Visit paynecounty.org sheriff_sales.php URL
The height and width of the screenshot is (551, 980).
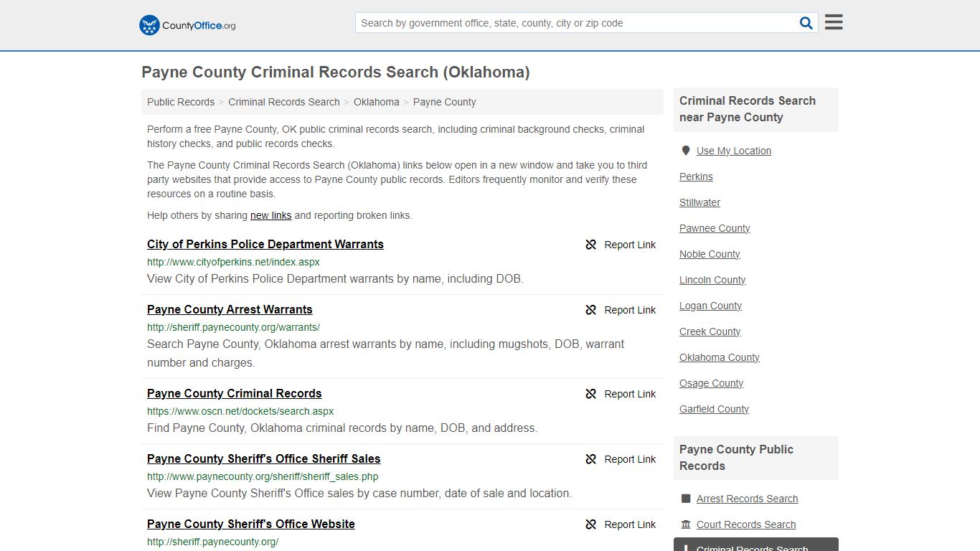tap(263, 476)
